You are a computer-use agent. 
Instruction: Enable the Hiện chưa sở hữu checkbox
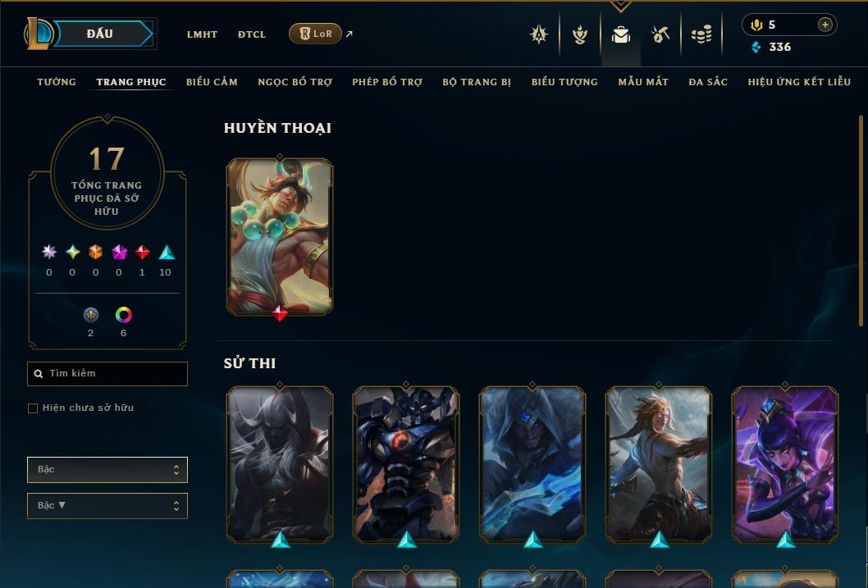tap(33, 408)
